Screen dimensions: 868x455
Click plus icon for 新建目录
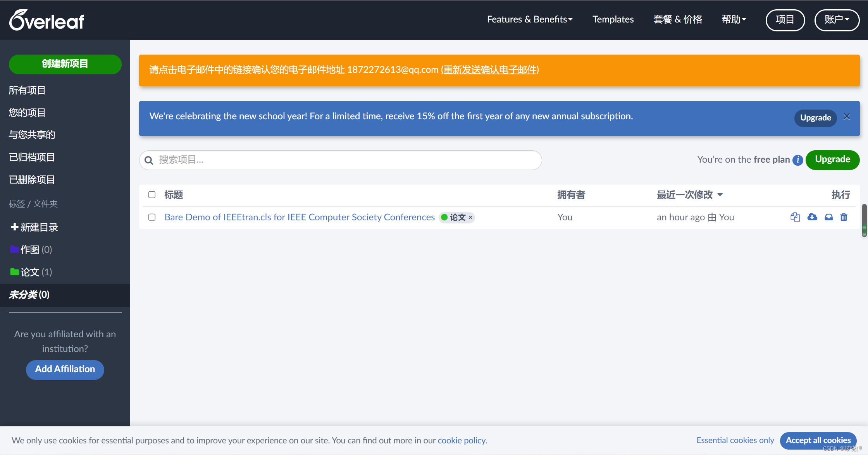[14, 227]
